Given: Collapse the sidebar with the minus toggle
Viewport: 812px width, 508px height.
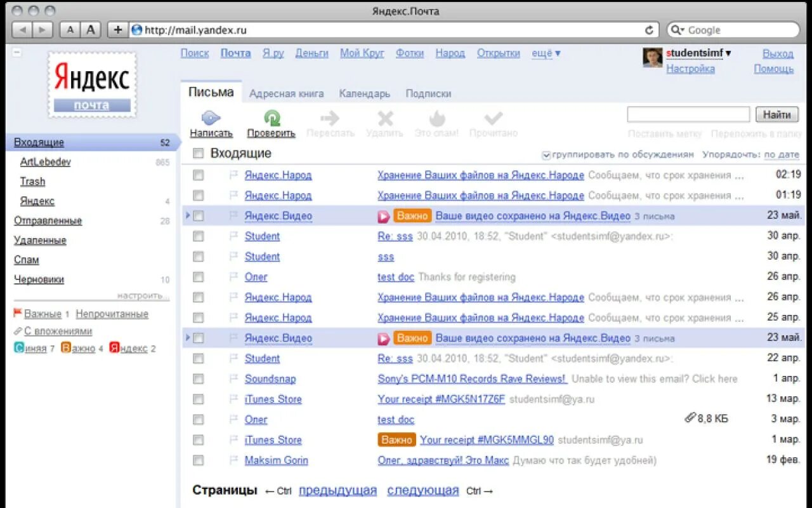Looking at the screenshot, I should point(17,53).
